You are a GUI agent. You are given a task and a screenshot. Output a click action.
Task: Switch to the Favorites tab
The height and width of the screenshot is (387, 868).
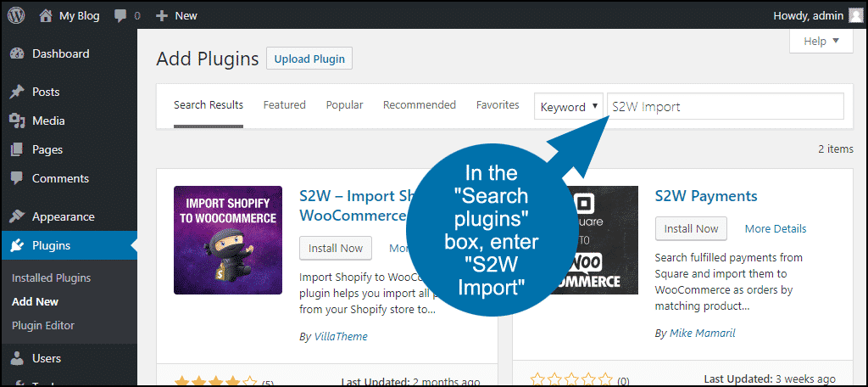(x=498, y=104)
